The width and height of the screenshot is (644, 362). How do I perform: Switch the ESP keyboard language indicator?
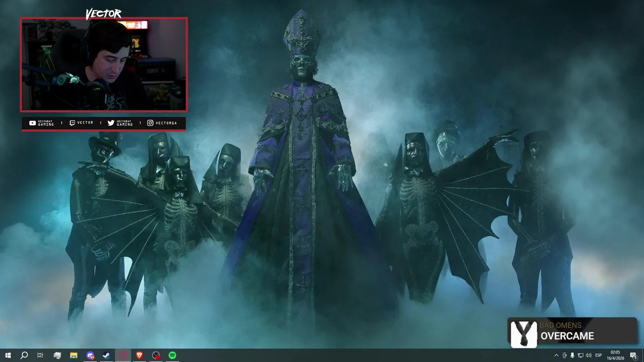pos(599,355)
